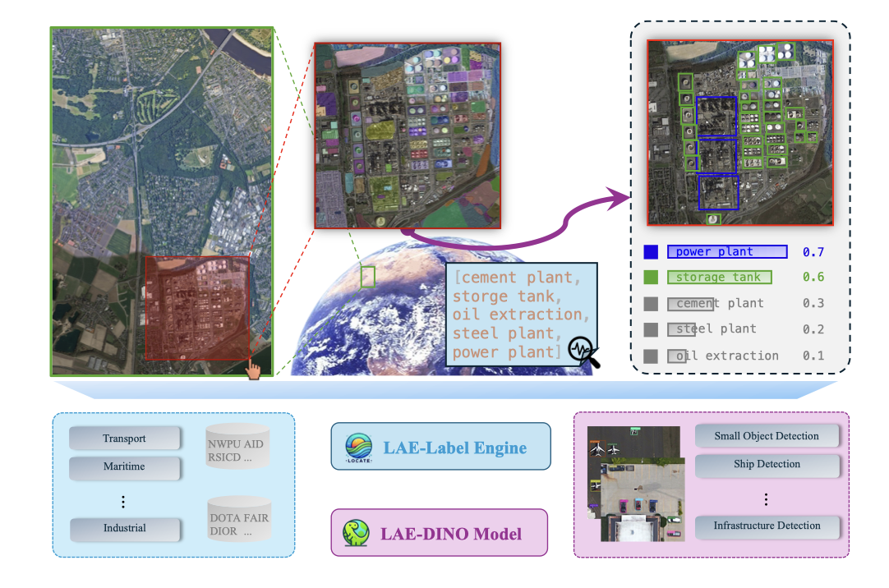
Task: Click the small green box on the globe
Action: [x=367, y=276]
